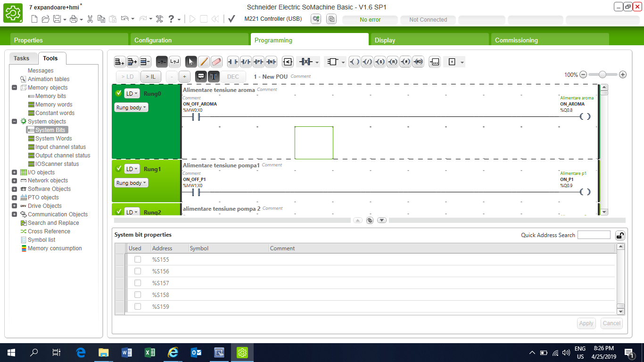Tick the Used checkbox for %S156
Image resolution: width=644 pixels, height=362 pixels.
click(138, 271)
